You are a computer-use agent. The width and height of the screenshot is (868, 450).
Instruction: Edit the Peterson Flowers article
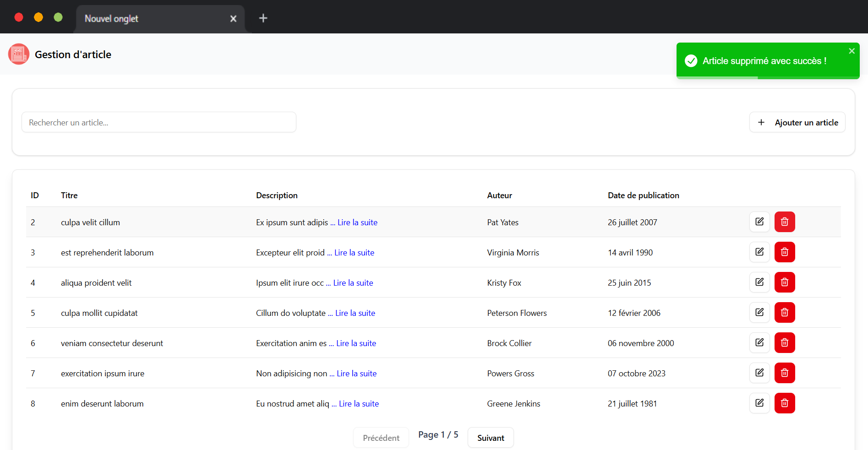point(759,313)
